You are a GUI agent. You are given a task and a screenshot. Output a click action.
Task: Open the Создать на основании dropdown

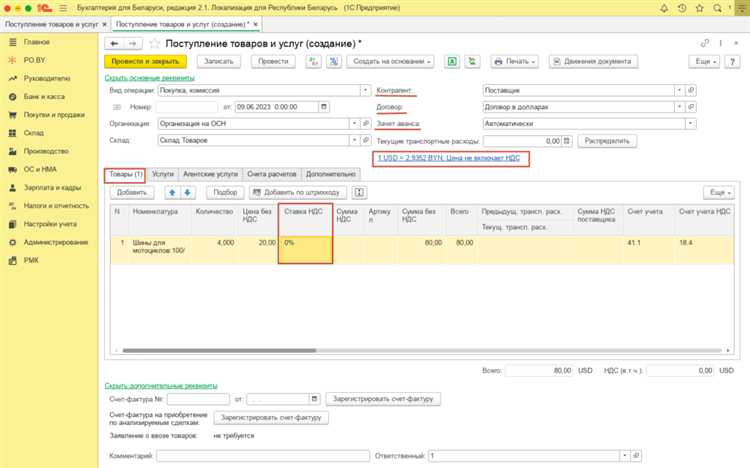(391, 61)
